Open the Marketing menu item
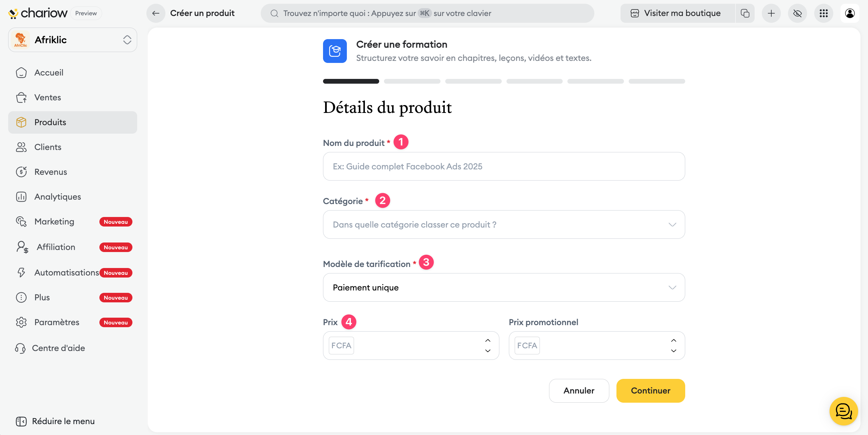This screenshot has width=868, height=435. click(54, 222)
